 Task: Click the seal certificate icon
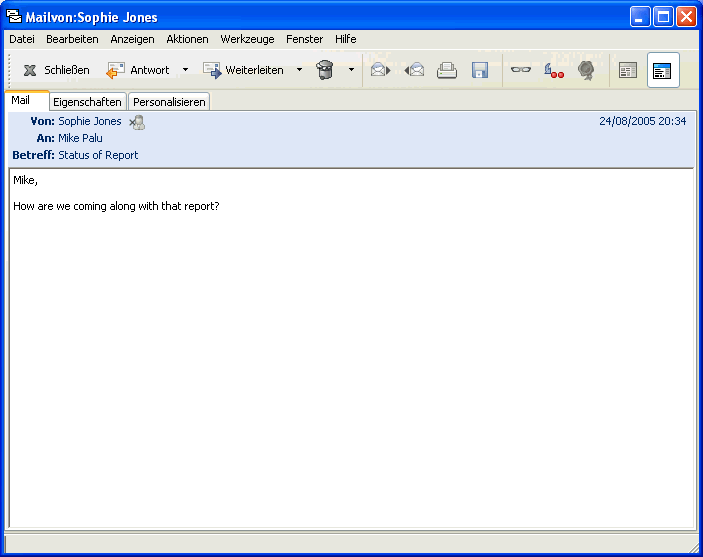pos(586,70)
